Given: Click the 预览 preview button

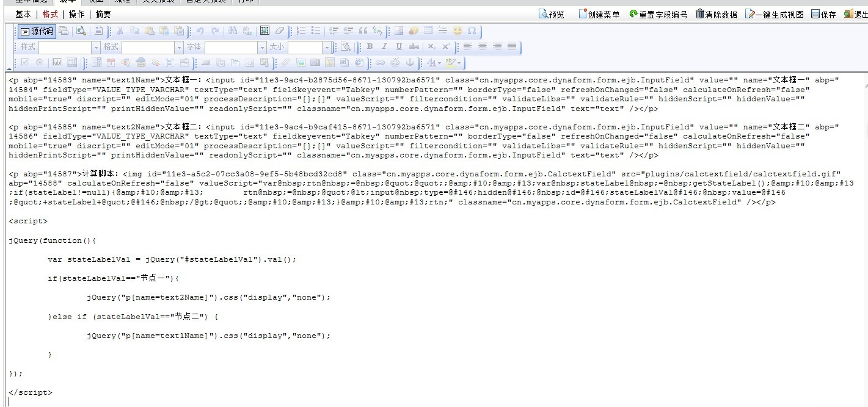Looking at the screenshot, I should (x=552, y=14).
